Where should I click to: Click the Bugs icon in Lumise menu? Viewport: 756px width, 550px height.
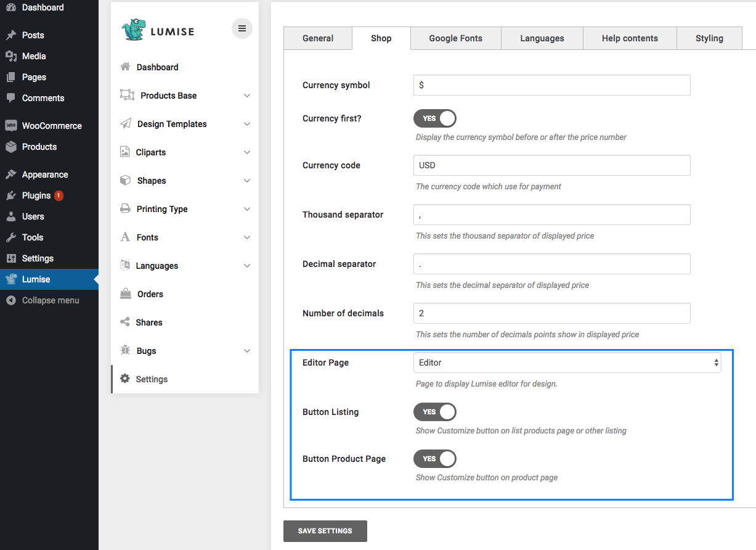pos(125,351)
